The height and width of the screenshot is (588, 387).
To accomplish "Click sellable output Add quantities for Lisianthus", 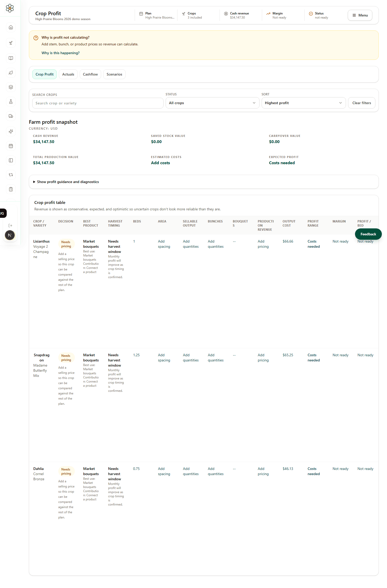I will 191,244.
